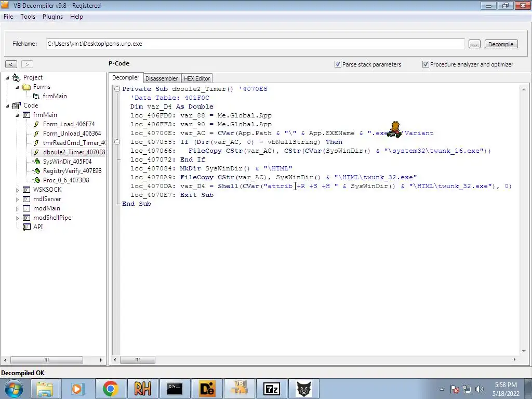
Task: Select the API tree item
Action: point(38,227)
